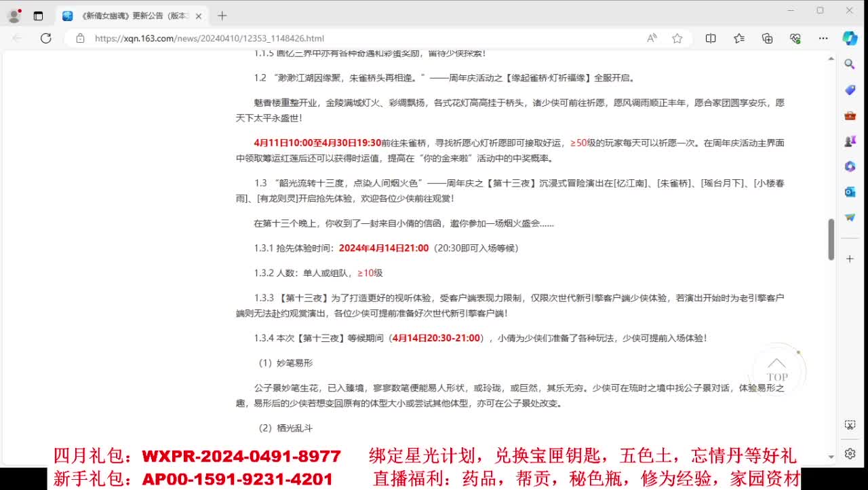Open sidebar screenshot tool icon
This screenshot has height=490, width=868.
(x=850, y=426)
